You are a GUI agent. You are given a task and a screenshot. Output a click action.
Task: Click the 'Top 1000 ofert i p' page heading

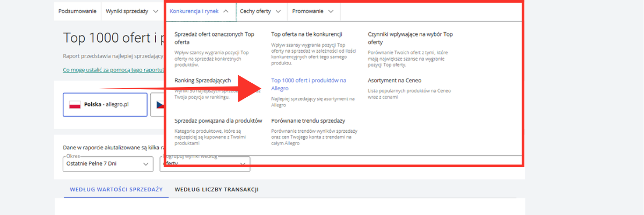(x=113, y=38)
